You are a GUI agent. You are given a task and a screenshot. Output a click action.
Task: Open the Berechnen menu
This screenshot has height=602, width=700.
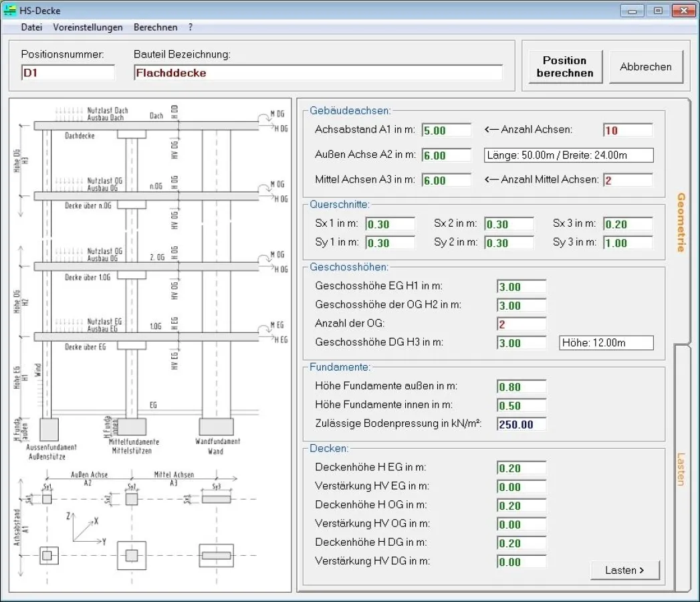click(x=156, y=27)
